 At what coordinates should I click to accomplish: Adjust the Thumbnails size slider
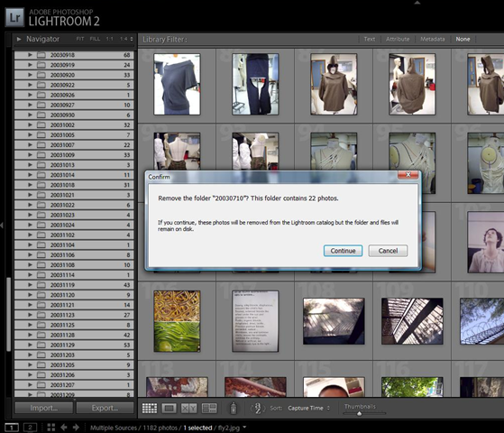360,414
